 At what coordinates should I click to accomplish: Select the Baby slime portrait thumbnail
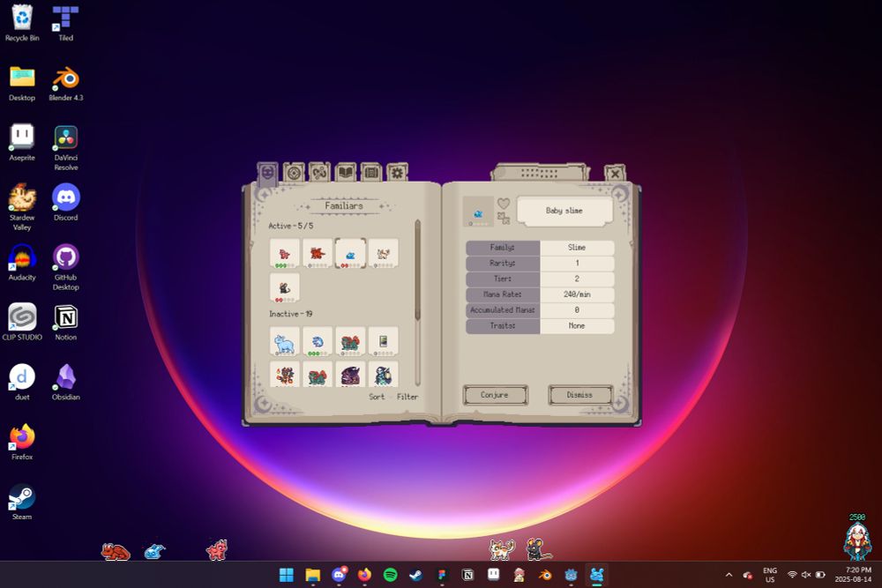(479, 211)
